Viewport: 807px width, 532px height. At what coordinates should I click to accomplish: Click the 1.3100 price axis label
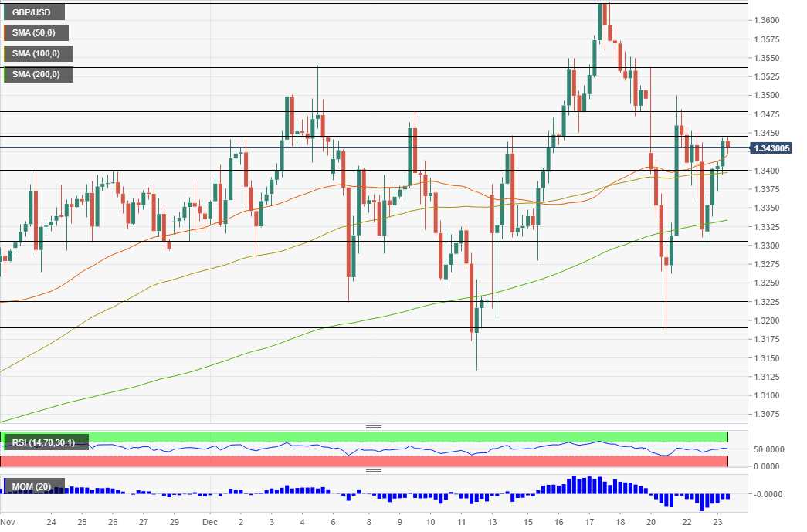[x=766, y=395]
